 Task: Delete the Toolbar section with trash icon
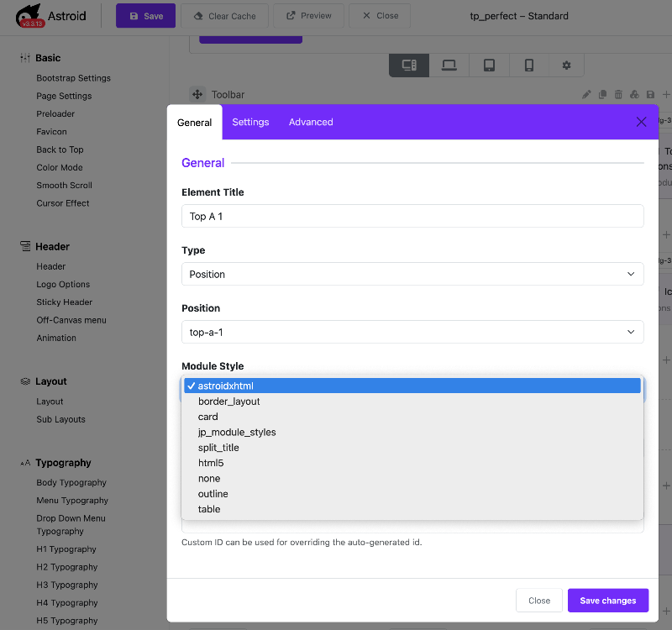pos(619,95)
